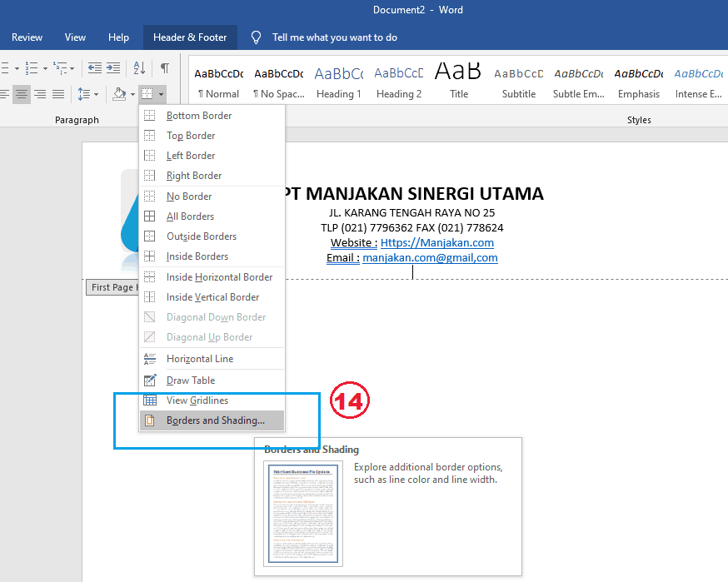Apply the Normal style
This screenshot has height=582, width=728.
pyautogui.click(x=219, y=83)
